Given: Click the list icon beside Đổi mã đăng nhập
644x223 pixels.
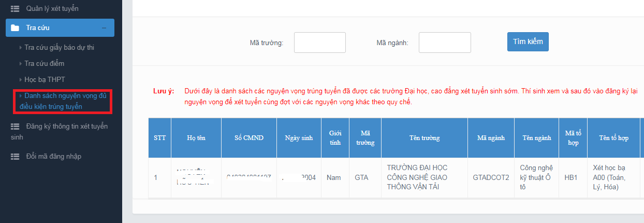Looking at the screenshot, I should pos(14,156).
